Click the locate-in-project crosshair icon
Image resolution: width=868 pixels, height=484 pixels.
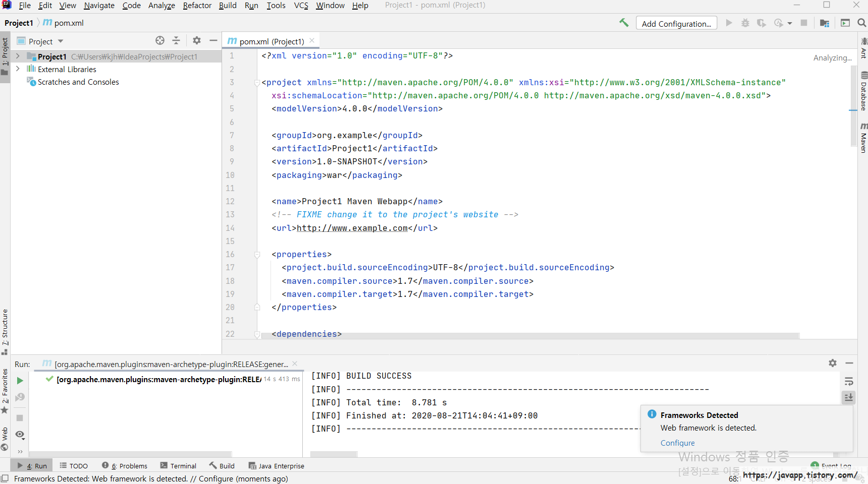coord(160,40)
